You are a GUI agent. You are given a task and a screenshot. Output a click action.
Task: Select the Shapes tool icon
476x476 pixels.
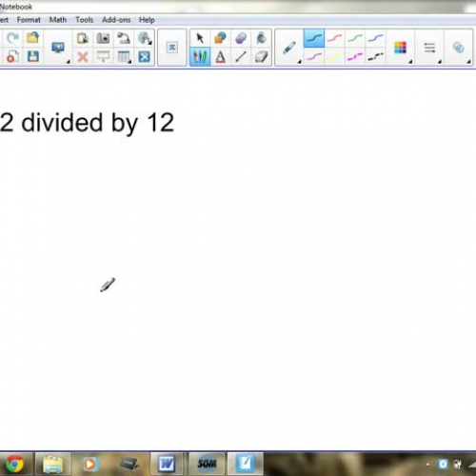coord(220,38)
